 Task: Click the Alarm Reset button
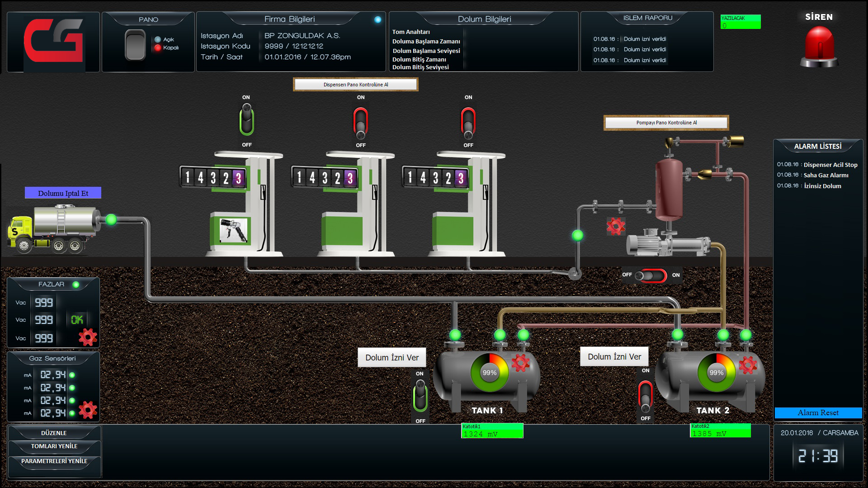click(x=818, y=412)
